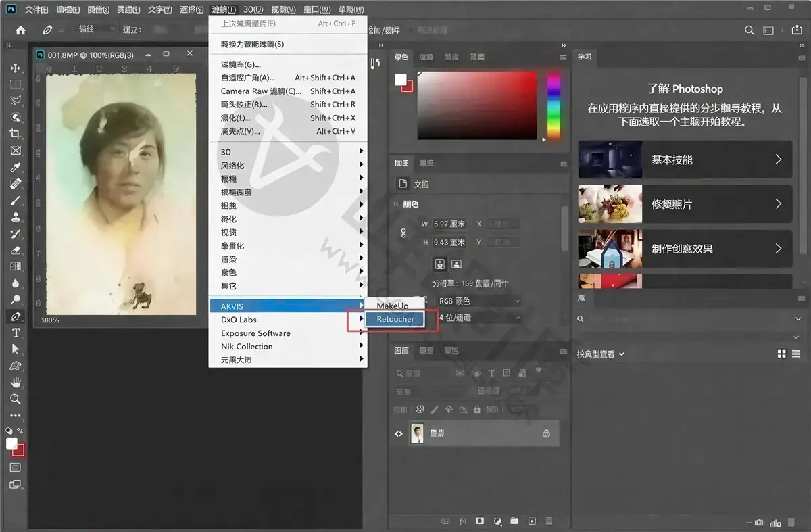Toggle the lock all padlock in Layers
This screenshot has height=532, width=811.
pos(477,410)
